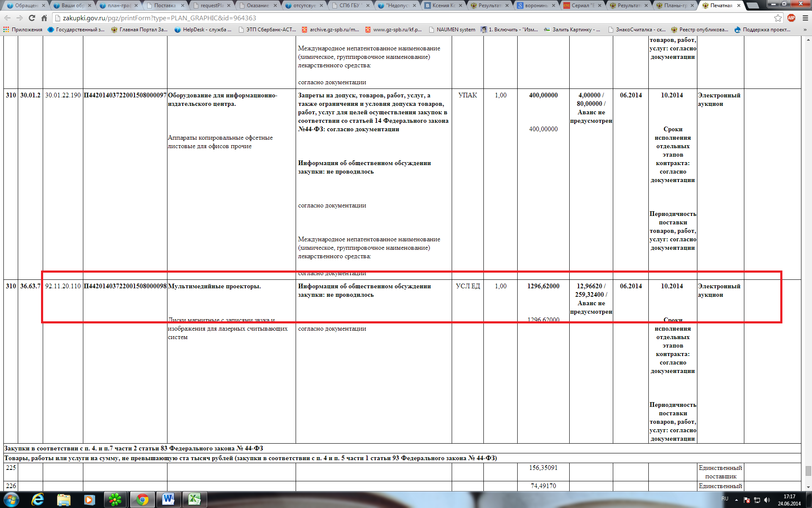Viewport: 812px width, 508px height.
Task: Click the scrollbar down arrow
Action: (x=808, y=487)
